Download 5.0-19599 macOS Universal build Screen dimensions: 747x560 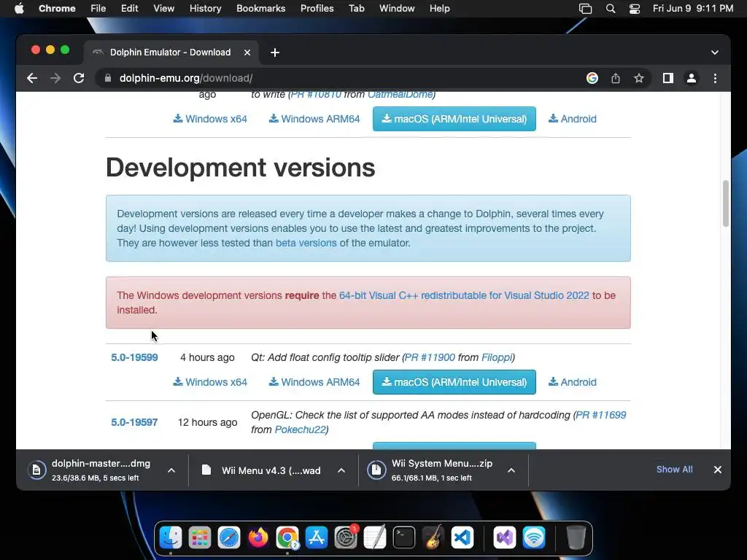pyautogui.click(x=454, y=382)
